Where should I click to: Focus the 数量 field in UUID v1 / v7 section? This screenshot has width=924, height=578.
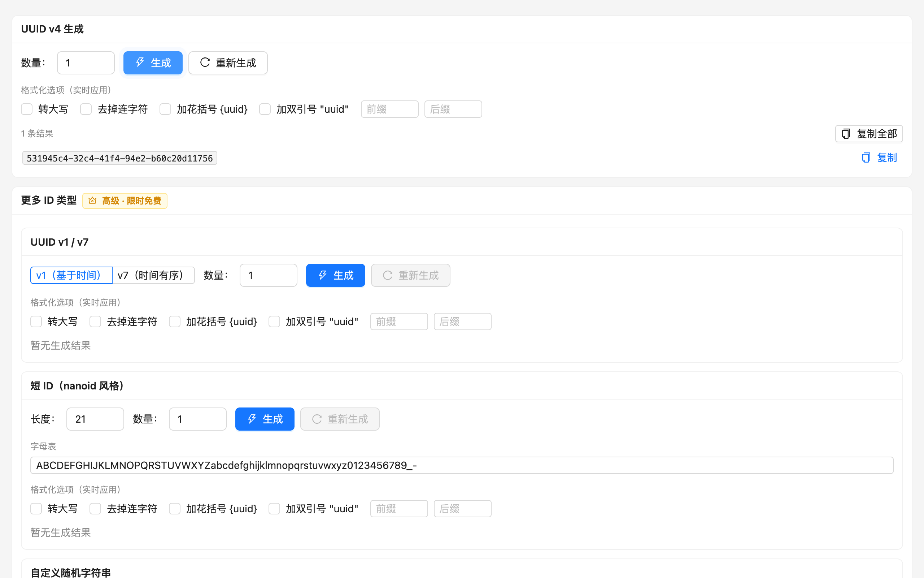pos(269,275)
